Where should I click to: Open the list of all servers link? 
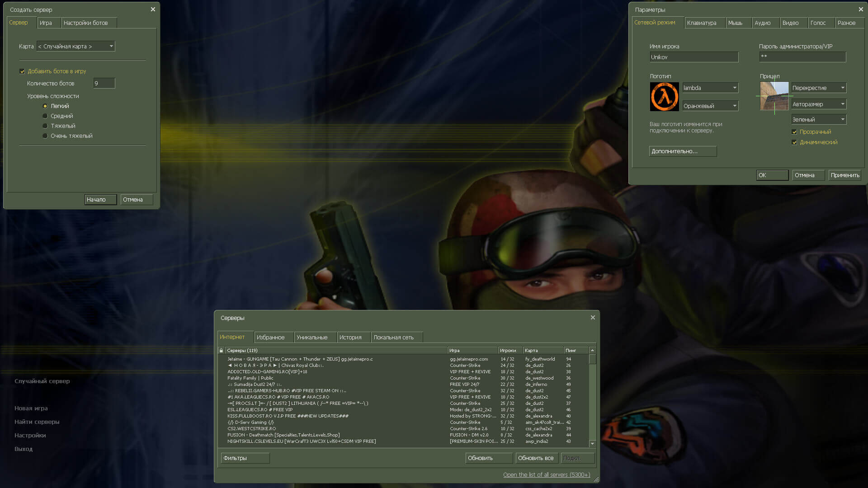[x=547, y=475]
